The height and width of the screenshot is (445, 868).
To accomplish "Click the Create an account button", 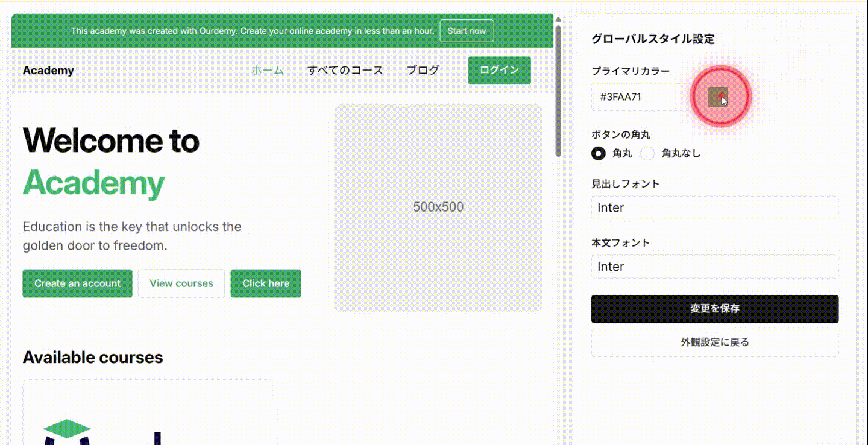I will pyautogui.click(x=77, y=283).
